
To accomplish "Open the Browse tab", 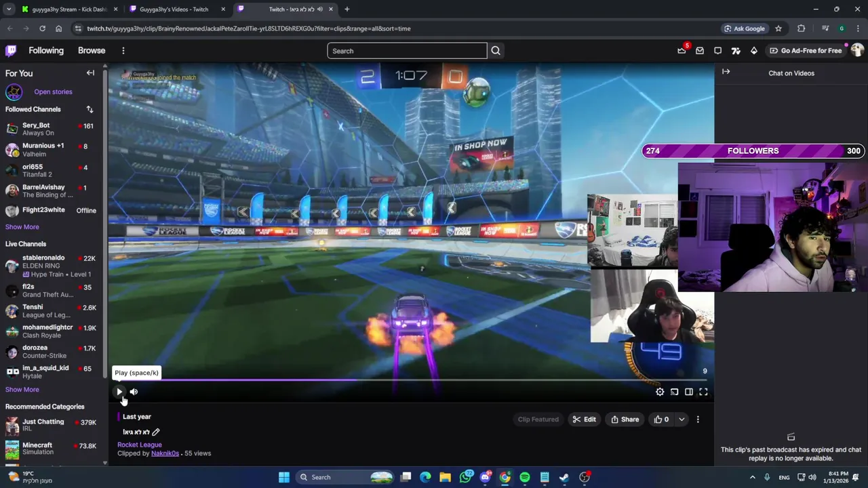I will [x=92, y=51].
